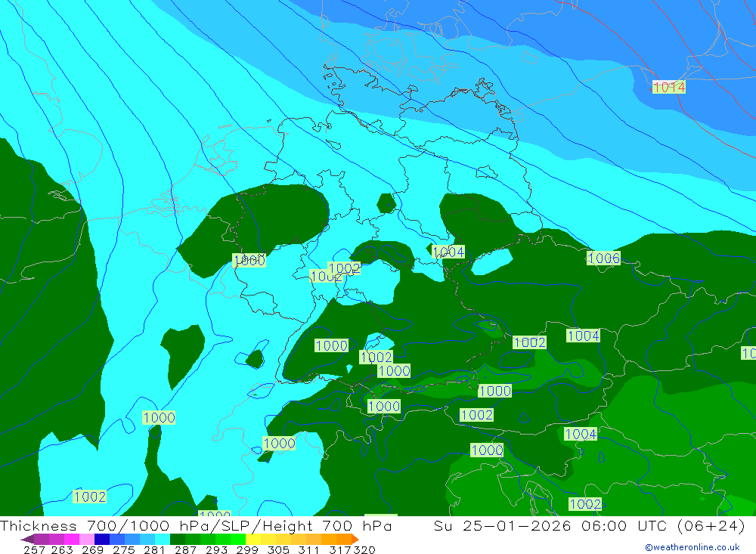The width and height of the screenshot is (756, 554).
Task: Click the legend value 275
Action: [x=123, y=549]
